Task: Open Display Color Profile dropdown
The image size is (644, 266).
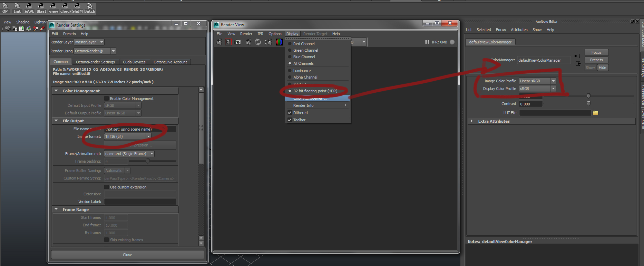Action: click(537, 89)
